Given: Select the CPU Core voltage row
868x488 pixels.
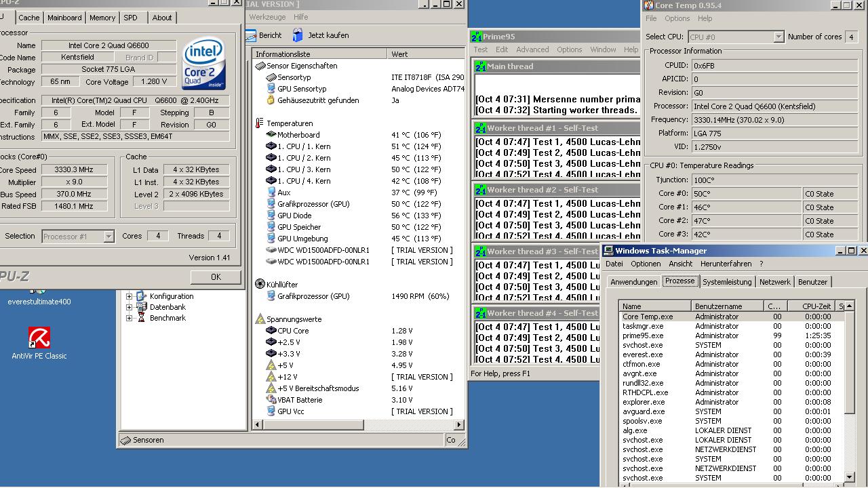Looking at the screenshot, I should tap(359, 331).
